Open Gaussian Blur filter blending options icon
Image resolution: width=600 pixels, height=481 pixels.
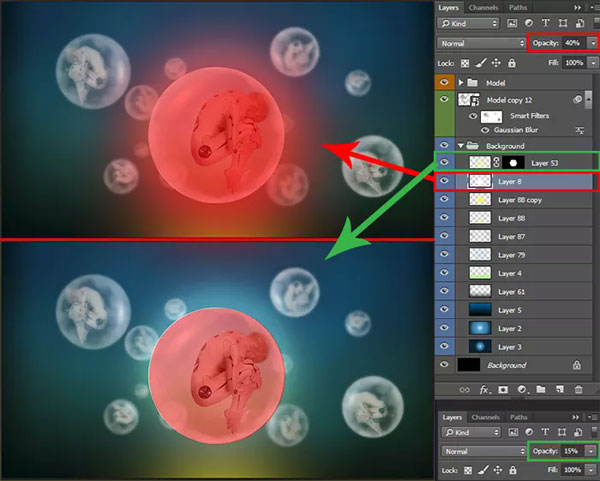[580, 130]
